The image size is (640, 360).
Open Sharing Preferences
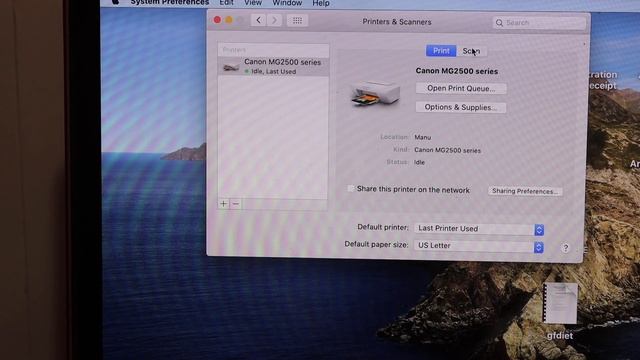coord(525,191)
